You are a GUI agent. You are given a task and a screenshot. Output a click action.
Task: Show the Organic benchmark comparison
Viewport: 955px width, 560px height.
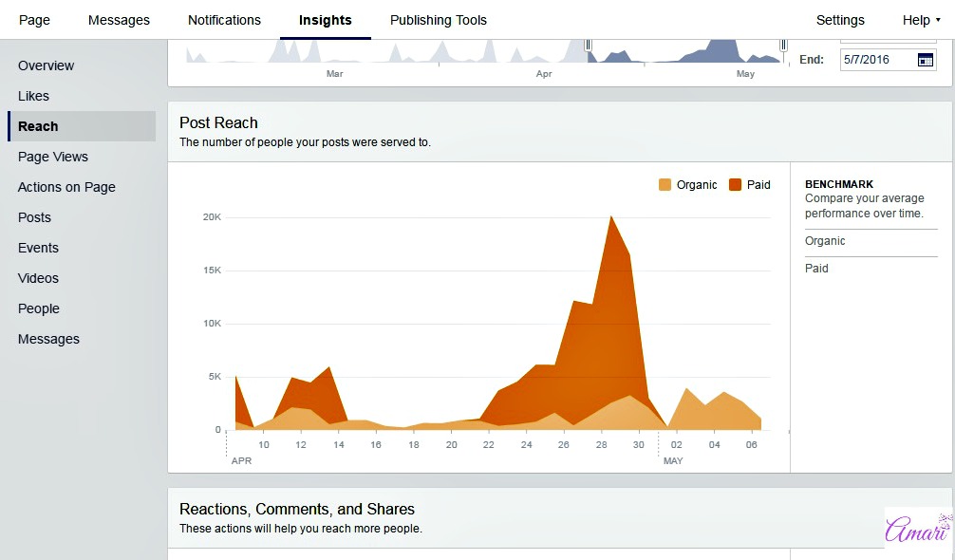coord(825,241)
